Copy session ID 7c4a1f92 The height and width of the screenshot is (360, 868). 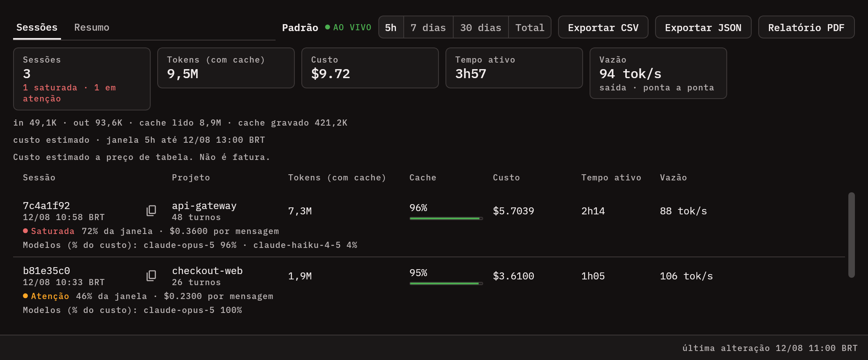(151, 211)
